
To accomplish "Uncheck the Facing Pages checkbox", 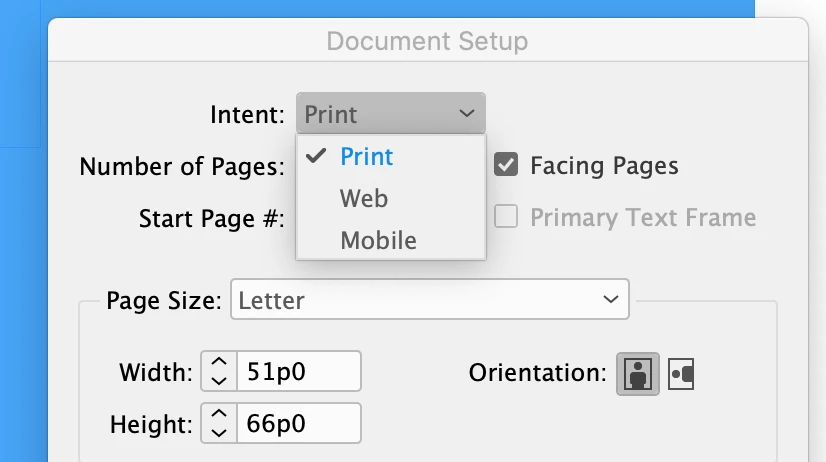I will [x=506, y=165].
